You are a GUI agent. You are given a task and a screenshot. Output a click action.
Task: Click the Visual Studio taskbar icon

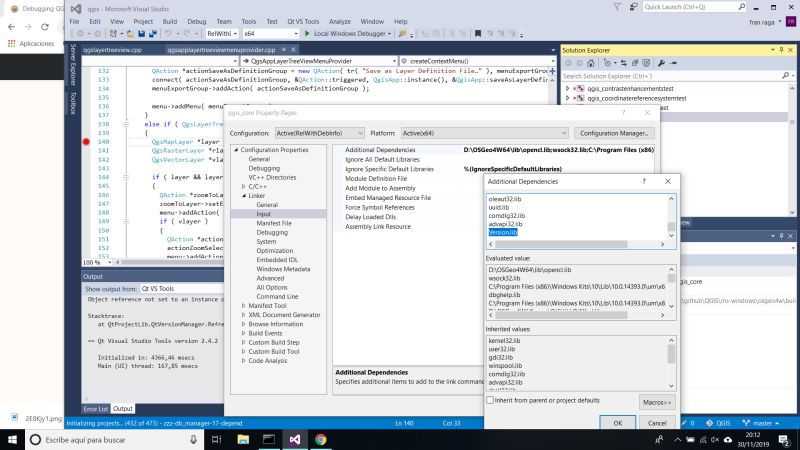click(294, 439)
